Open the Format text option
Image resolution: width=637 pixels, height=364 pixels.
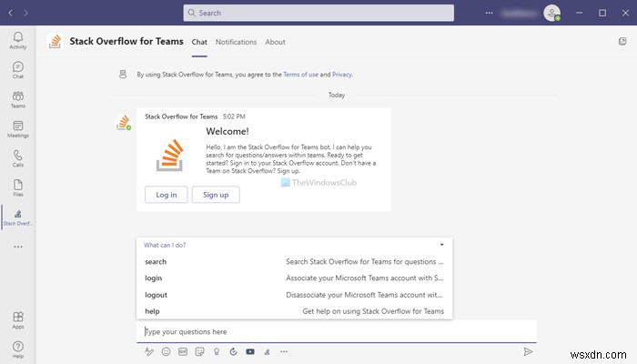(x=149, y=351)
